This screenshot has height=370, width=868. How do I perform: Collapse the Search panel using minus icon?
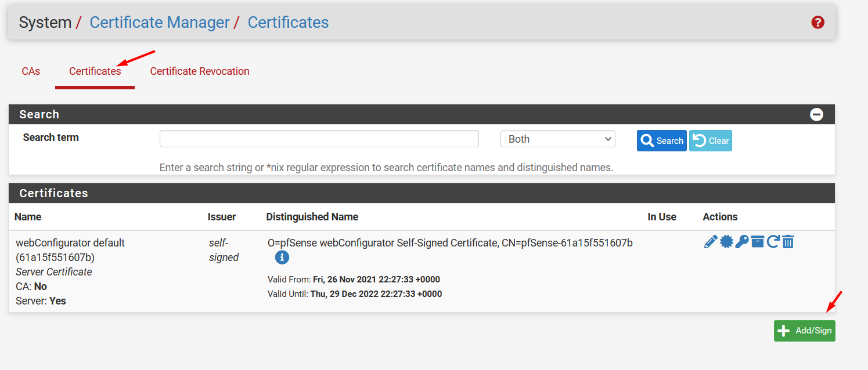tap(816, 114)
